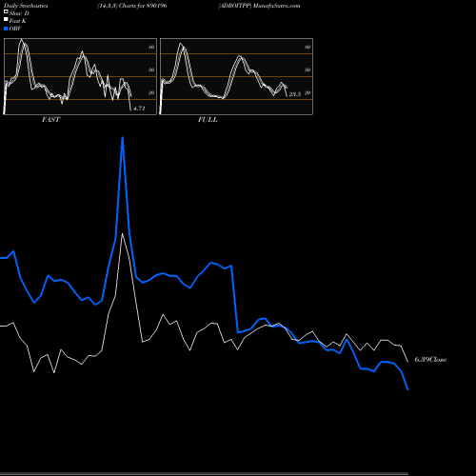Click the 80 level label in FAST chart
This screenshot has width=476, height=476.
(151, 47)
